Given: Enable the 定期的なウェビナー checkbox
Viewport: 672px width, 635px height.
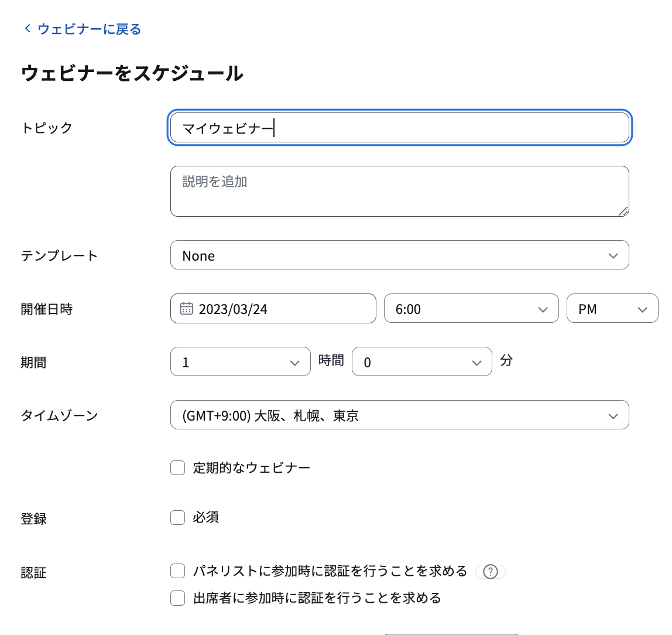Looking at the screenshot, I should click(177, 468).
